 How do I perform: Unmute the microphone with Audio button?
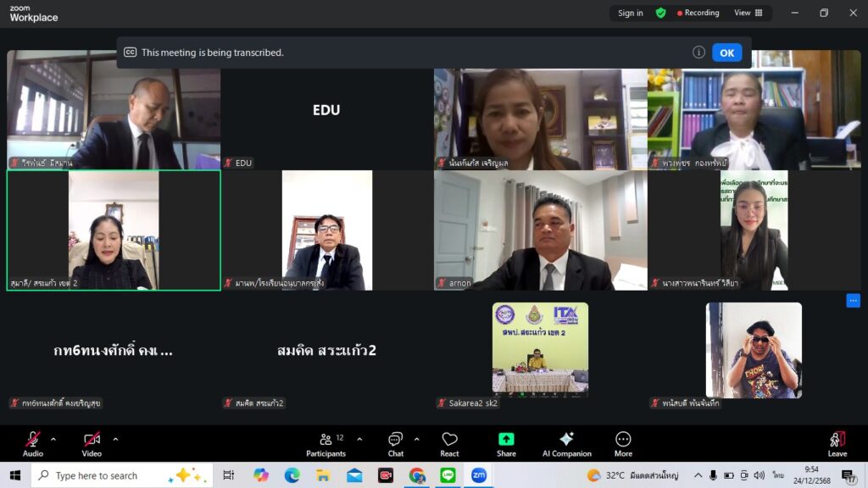pyautogui.click(x=33, y=444)
